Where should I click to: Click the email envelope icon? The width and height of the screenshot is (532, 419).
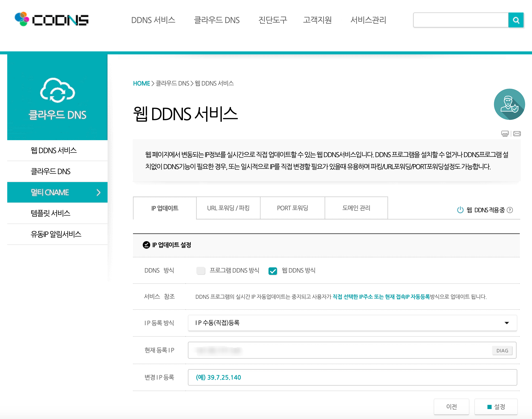[x=517, y=134]
